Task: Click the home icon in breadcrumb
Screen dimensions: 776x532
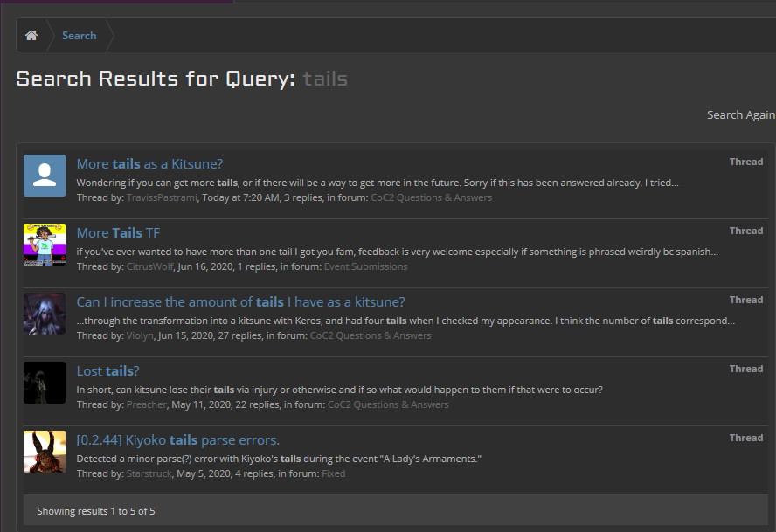Action: pos(31,36)
